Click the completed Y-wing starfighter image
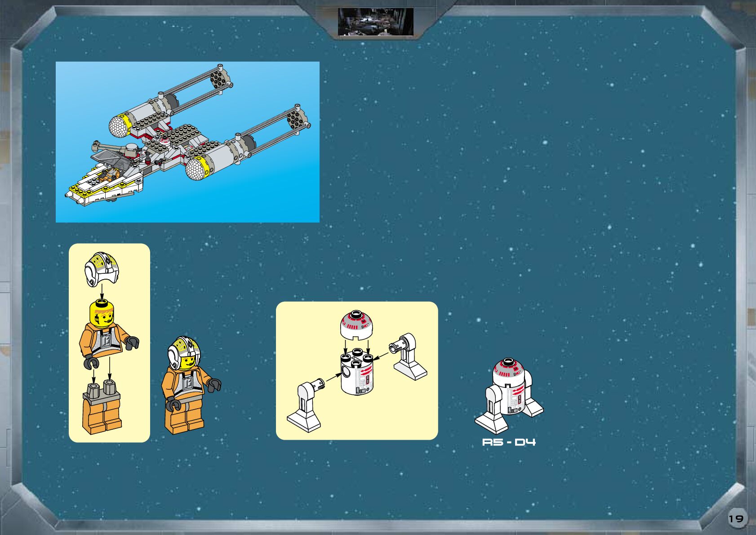The width and height of the screenshot is (756, 535). click(187, 142)
